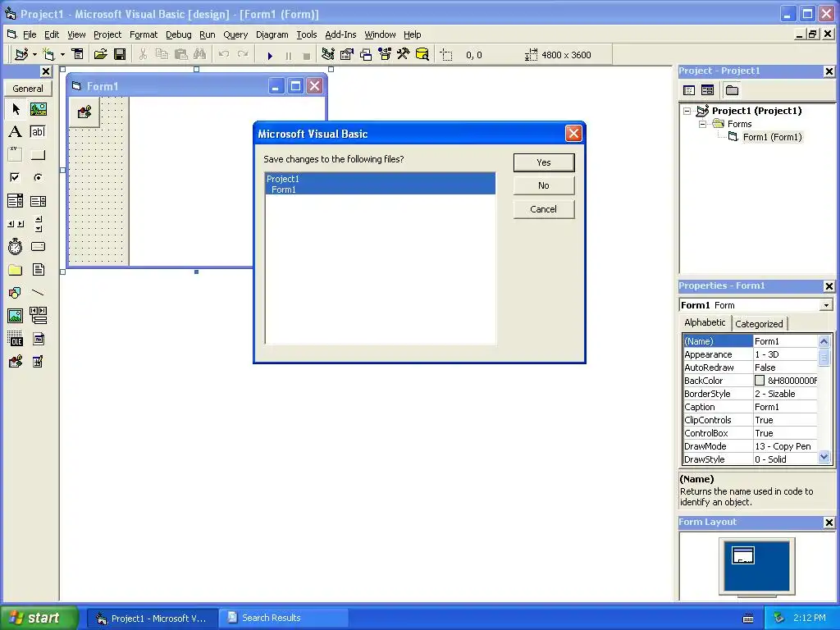Click Cancel in the save dialog

544,209
